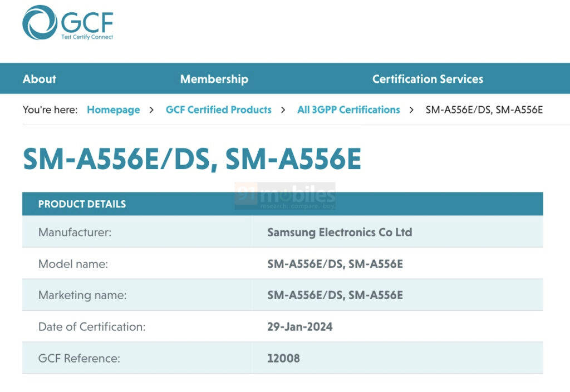Click Samsung Electronics Co Ltd manufacturer value
Screen dimensions: 570x392
coord(340,232)
